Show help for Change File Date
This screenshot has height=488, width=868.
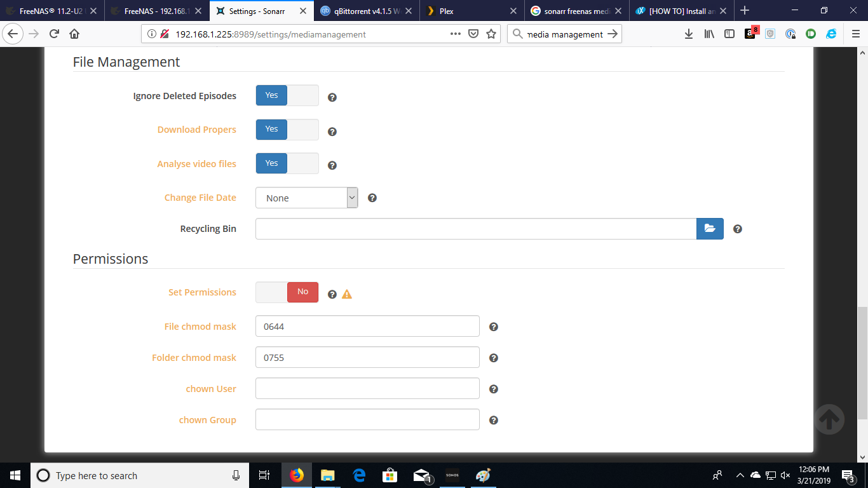coord(372,198)
